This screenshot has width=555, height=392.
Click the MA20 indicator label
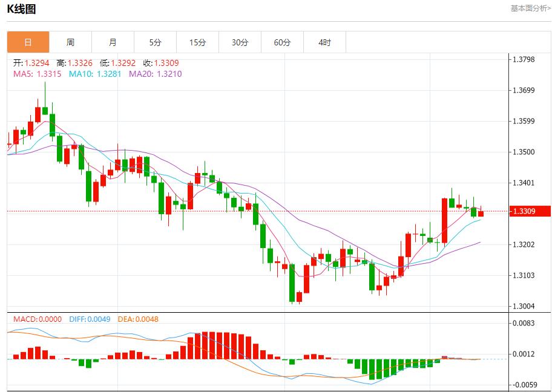[155, 74]
